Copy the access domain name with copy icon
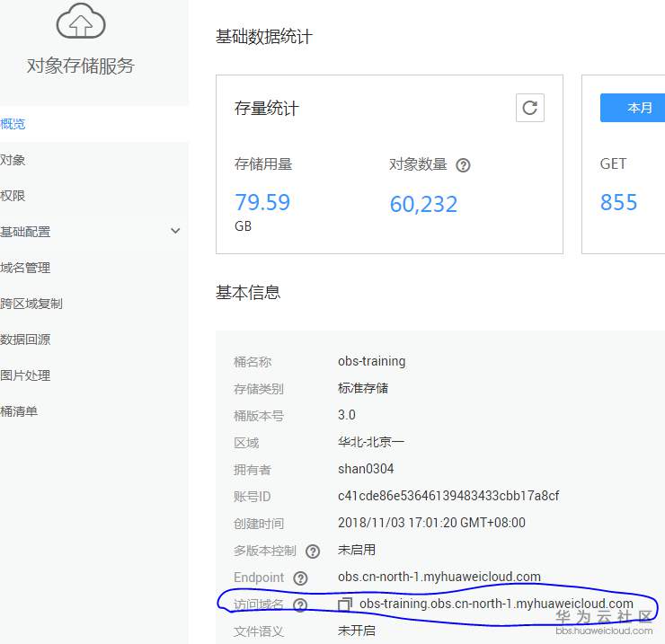Screen dimensions: 665x644 (345, 604)
